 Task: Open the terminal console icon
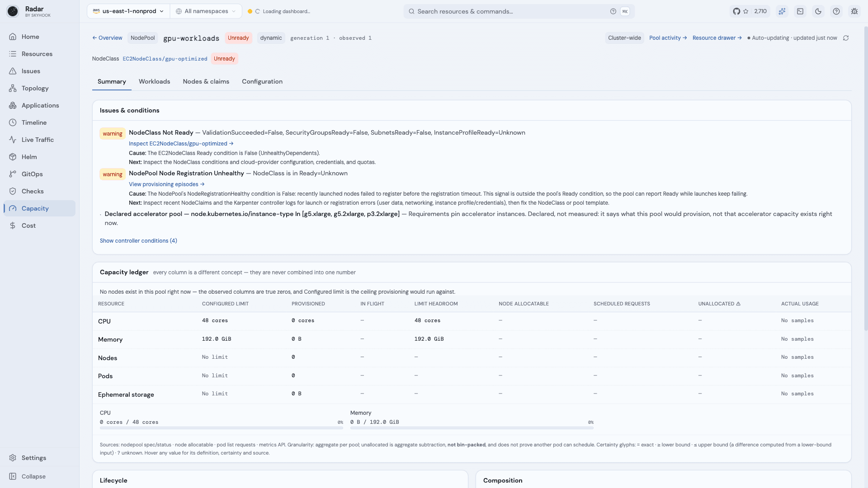click(x=800, y=11)
